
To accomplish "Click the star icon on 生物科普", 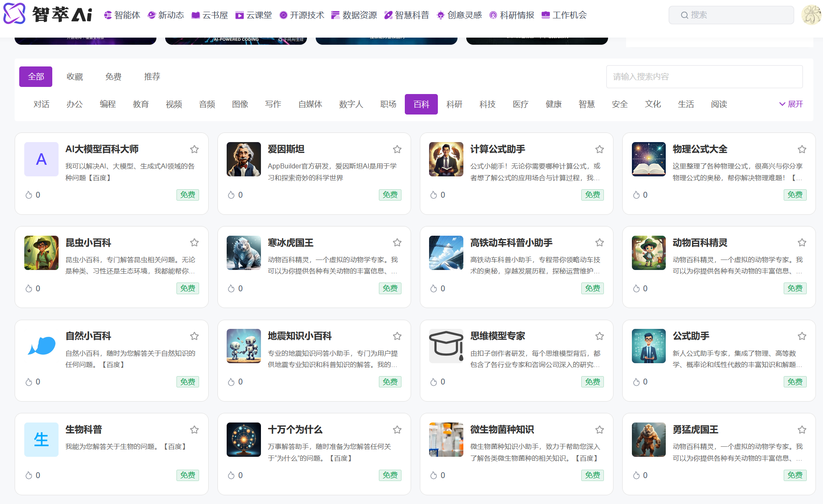I will [194, 430].
